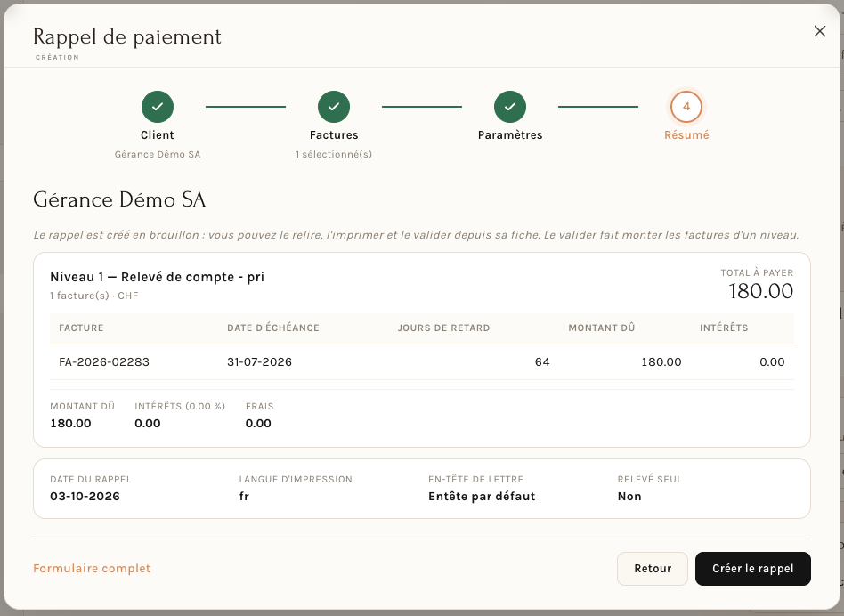Viewport: 844px width, 616px height.
Task: Select invoice number FA-2026-02283
Action: click(x=104, y=362)
